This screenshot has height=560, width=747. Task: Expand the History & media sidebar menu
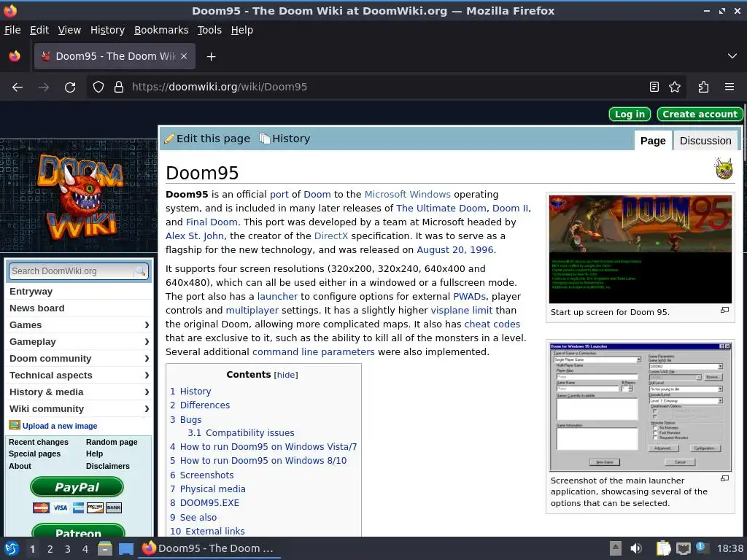(x=79, y=392)
